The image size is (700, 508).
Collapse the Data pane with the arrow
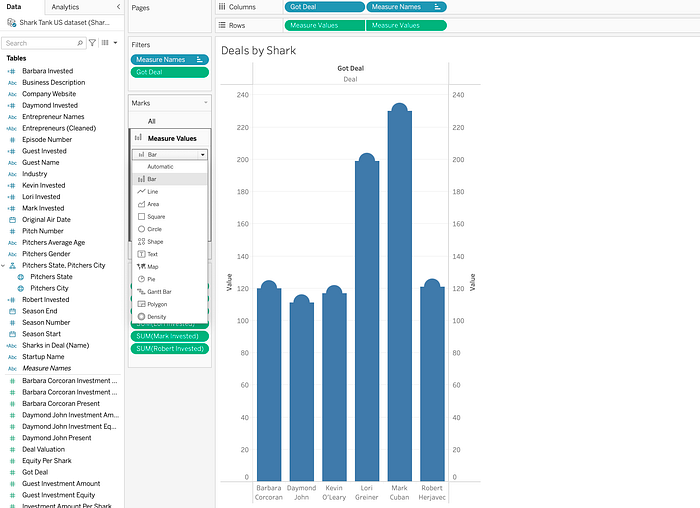click(118, 7)
